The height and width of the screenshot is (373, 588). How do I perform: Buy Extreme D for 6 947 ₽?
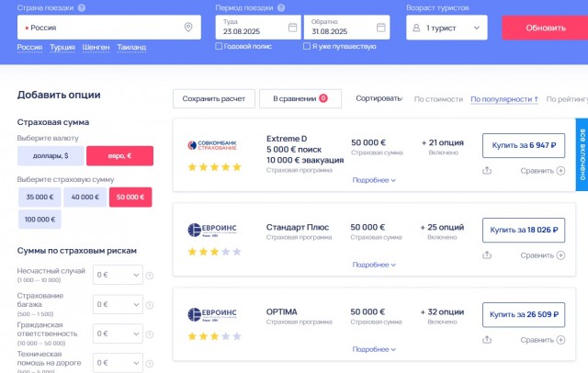point(524,145)
